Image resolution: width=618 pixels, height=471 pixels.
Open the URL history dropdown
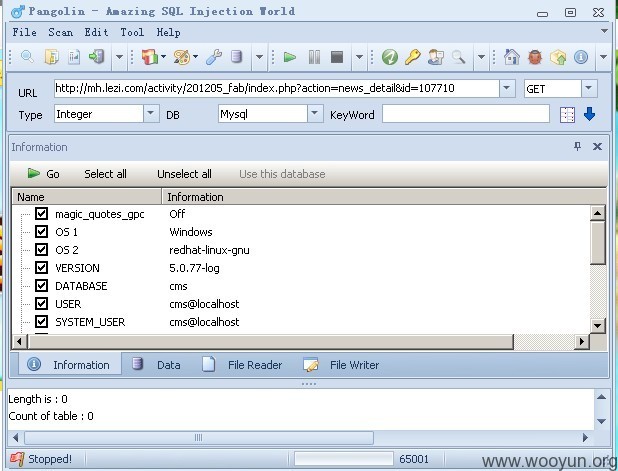507,88
